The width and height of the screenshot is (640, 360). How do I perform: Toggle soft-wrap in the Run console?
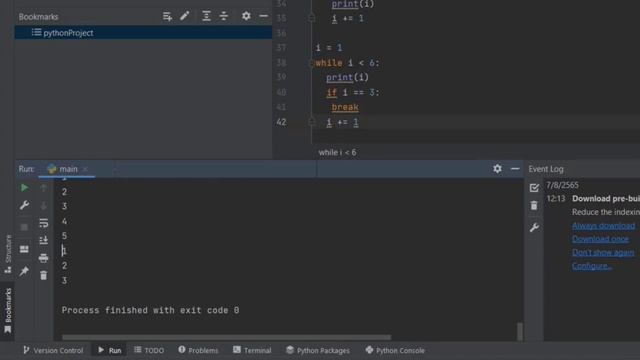point(44,223)
